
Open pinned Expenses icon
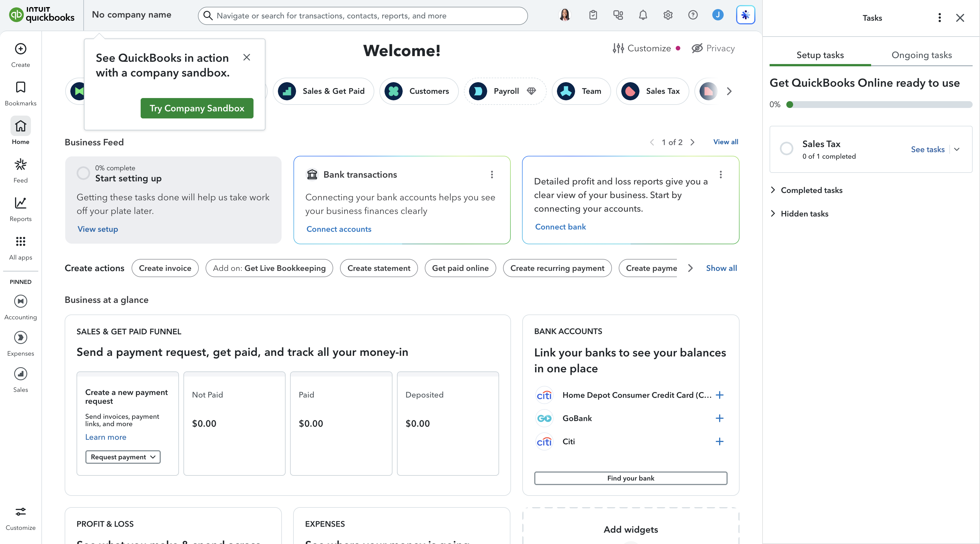click(x=20, y=337)
